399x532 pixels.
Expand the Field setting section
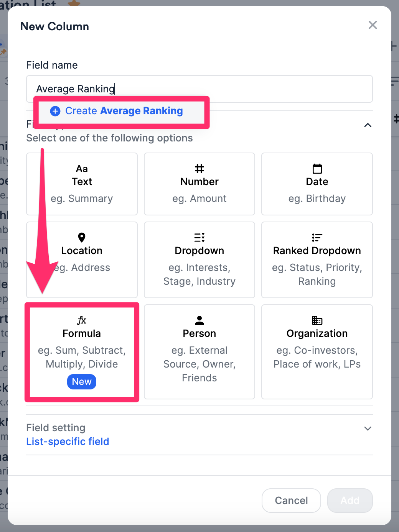pos(368,428)
